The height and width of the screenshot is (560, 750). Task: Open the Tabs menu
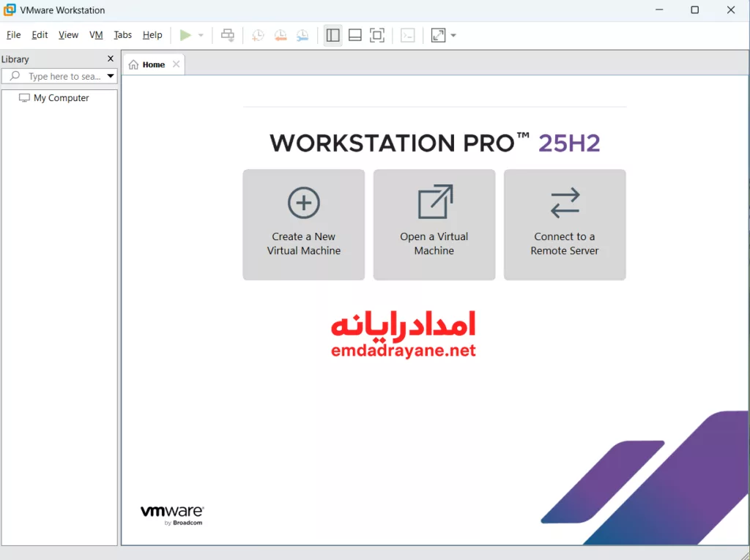[x=122, y=34]
